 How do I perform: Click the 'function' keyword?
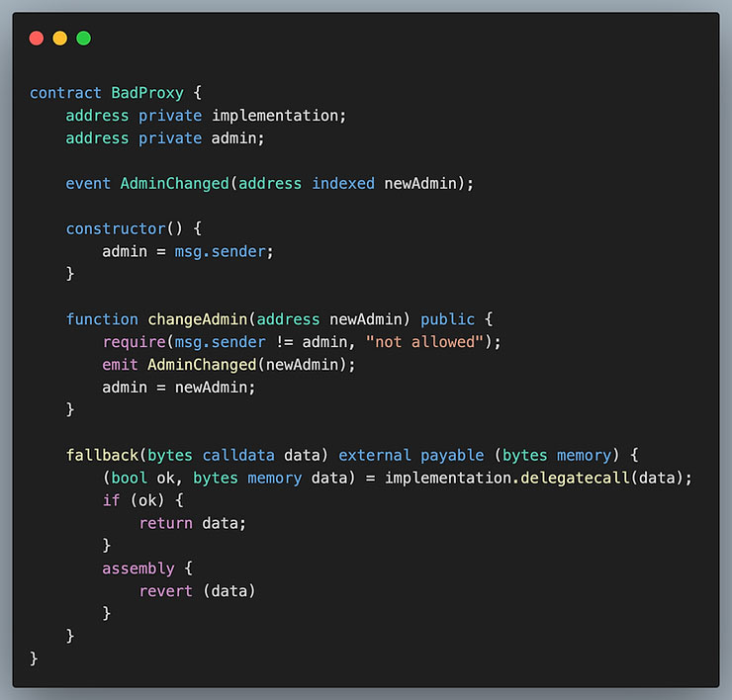[x=102, y=319]
